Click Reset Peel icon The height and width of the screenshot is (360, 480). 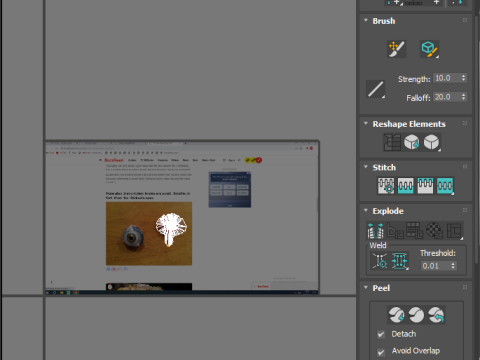(x=436, y=315)
